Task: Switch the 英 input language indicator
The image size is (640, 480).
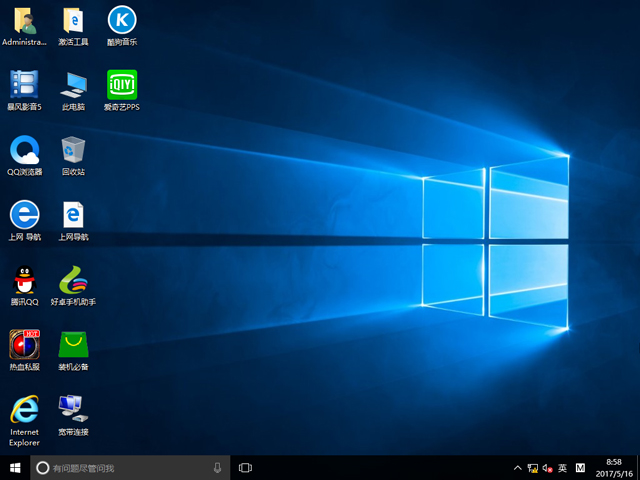Action: tap(562, 467)
